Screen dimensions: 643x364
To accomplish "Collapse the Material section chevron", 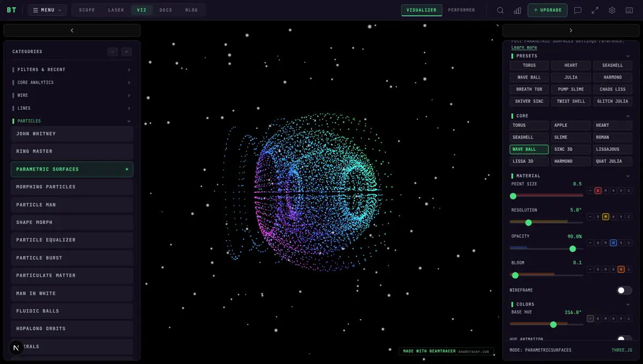I will (x=628, y=176).
